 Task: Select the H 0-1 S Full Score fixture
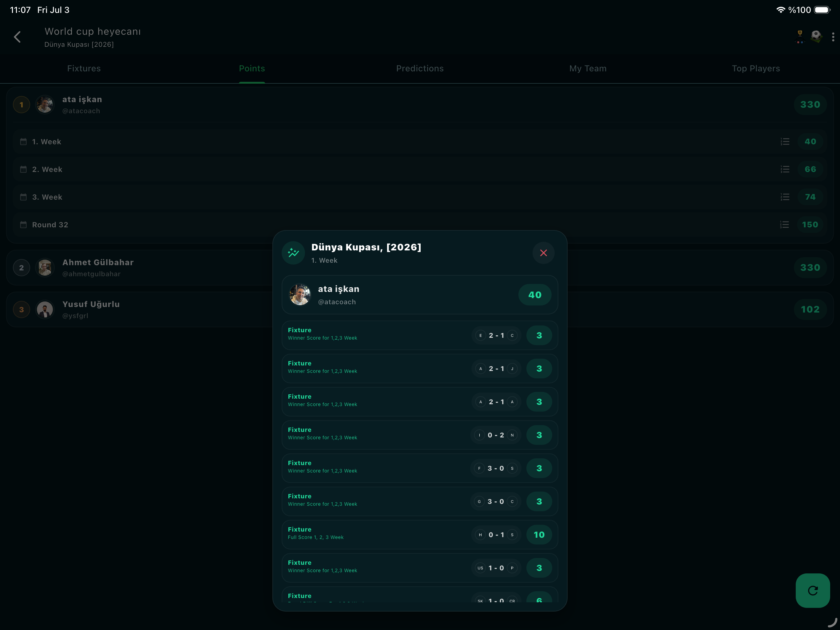(x=420, y=535)
